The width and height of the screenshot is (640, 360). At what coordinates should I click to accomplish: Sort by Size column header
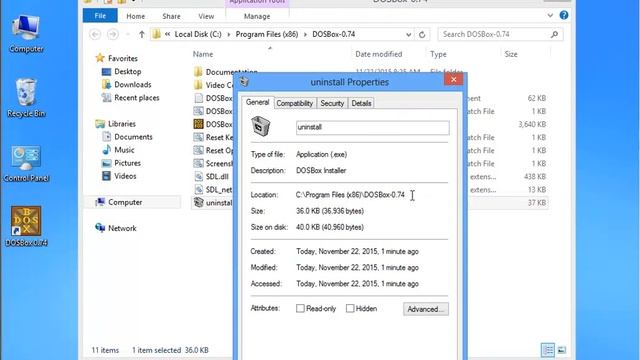pyautogui.click(x=511, y=54)
